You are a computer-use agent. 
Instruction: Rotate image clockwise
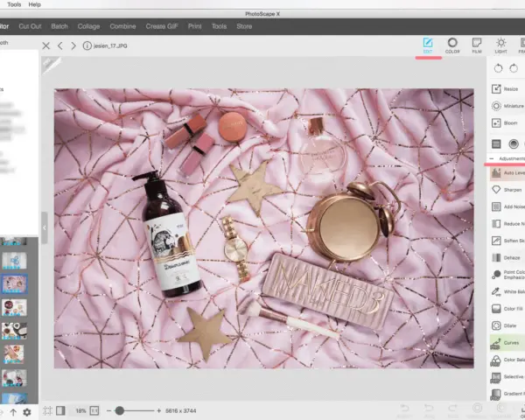tap(514, 68)
